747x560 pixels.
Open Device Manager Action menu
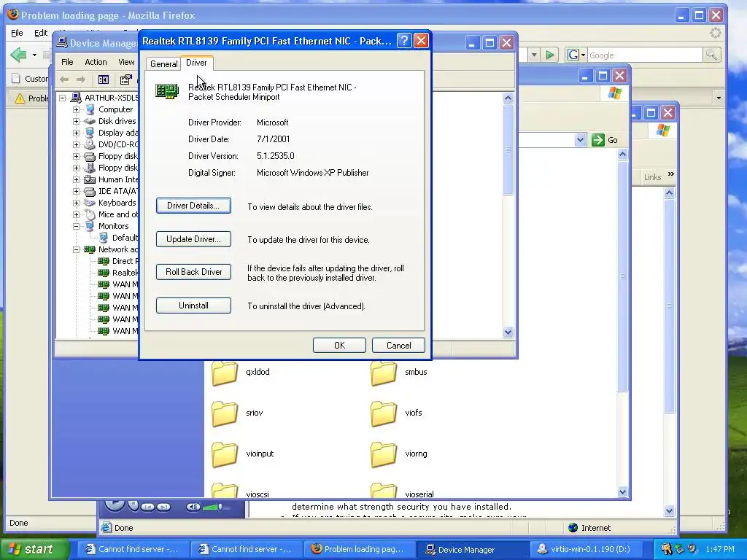96,62
